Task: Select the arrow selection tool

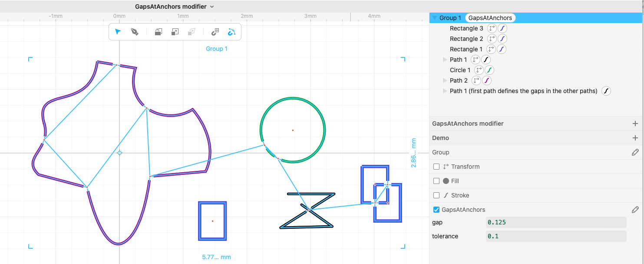Action: point(118,32)
